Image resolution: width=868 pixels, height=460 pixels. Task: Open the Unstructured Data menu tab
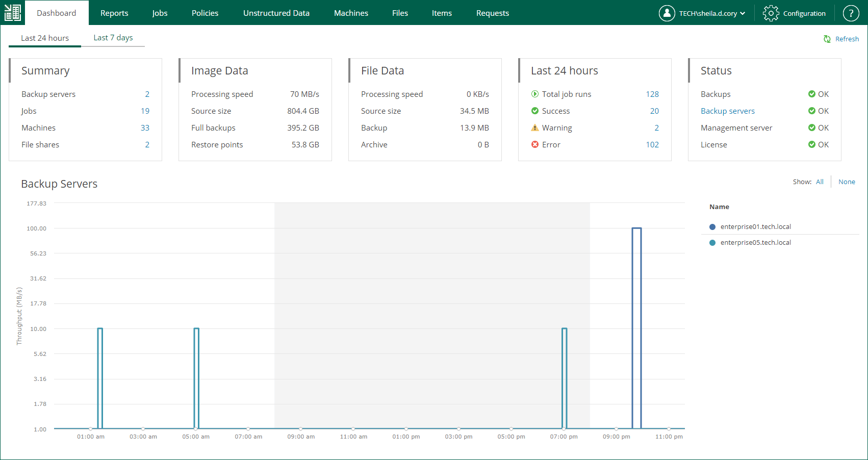(x=276, y=13)
